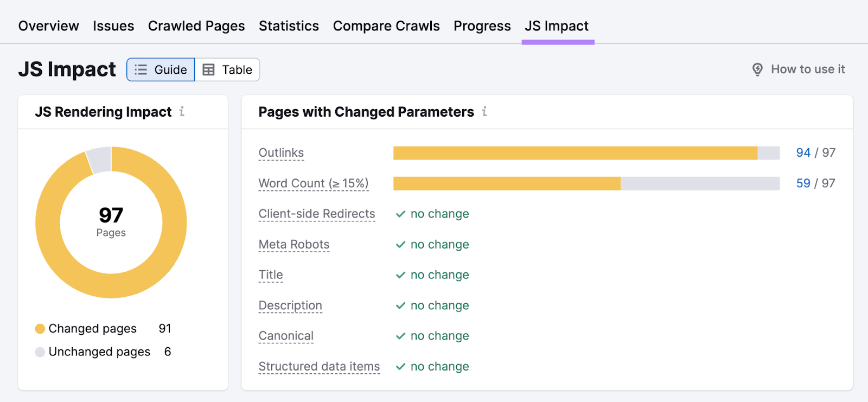Select the JS Impact tab
The height and width of the screenshot is (402, 868).
[x=557, y=26]
